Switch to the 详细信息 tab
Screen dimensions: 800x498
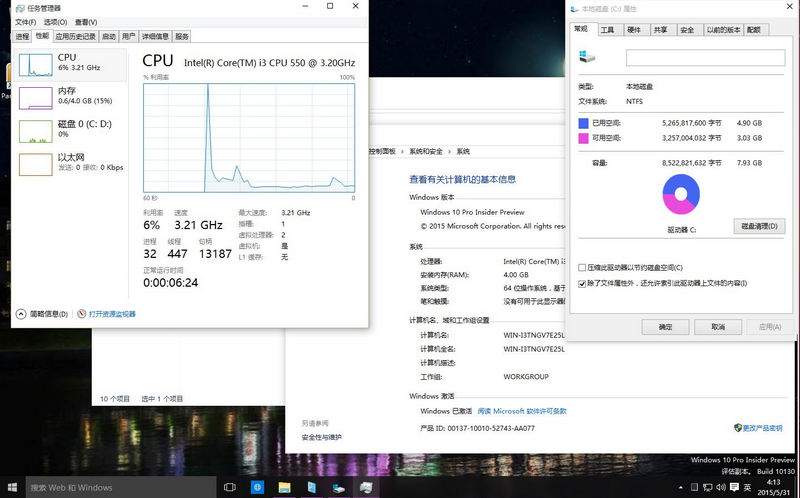[x=155, y=36]
